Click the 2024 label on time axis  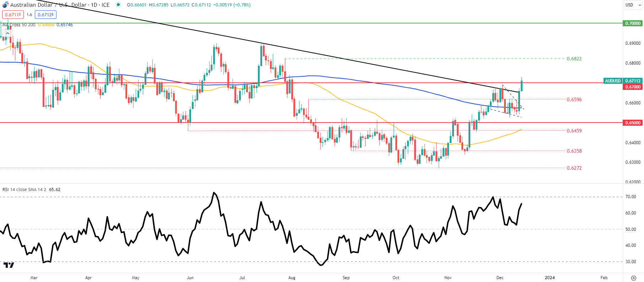550,278
